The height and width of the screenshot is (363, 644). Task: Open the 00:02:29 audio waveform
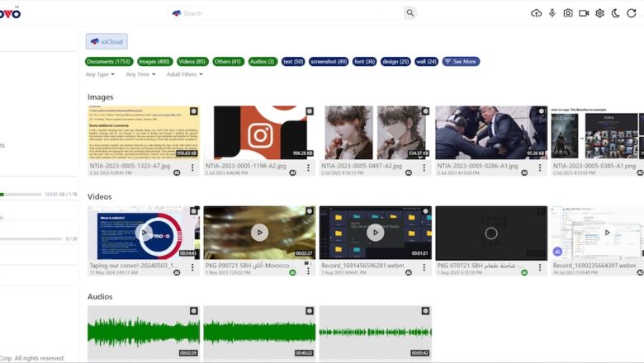click(144, 332)
